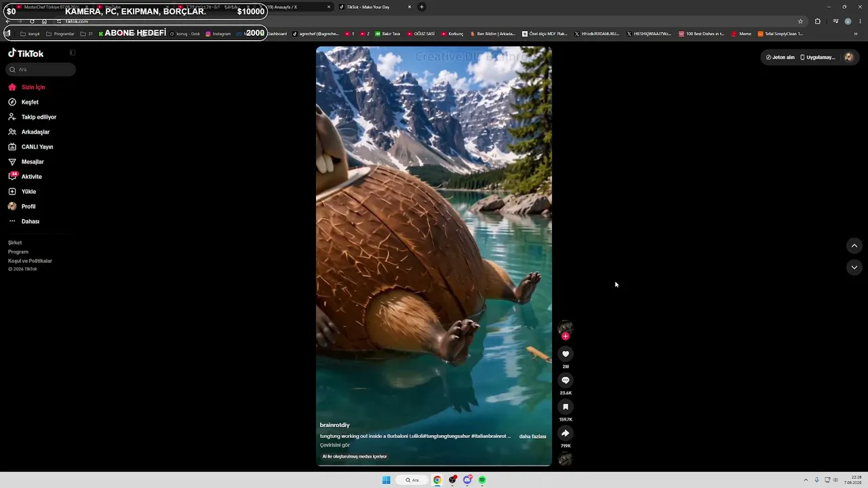Open Aktivite notifications
This screenshot has width=868, height=488.
click(x=25, y=177)
